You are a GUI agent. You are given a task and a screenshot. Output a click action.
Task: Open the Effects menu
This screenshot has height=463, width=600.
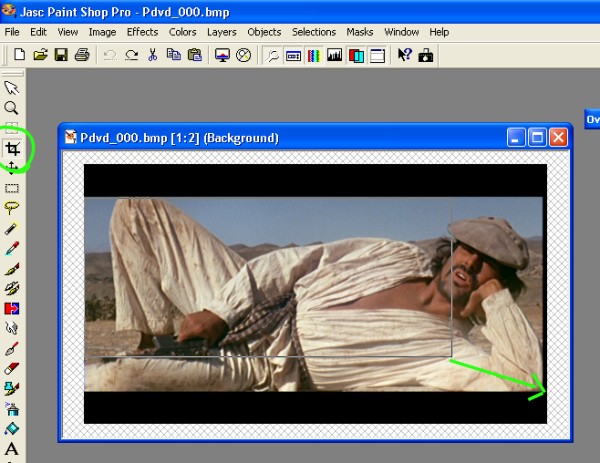tap(142, 32)
